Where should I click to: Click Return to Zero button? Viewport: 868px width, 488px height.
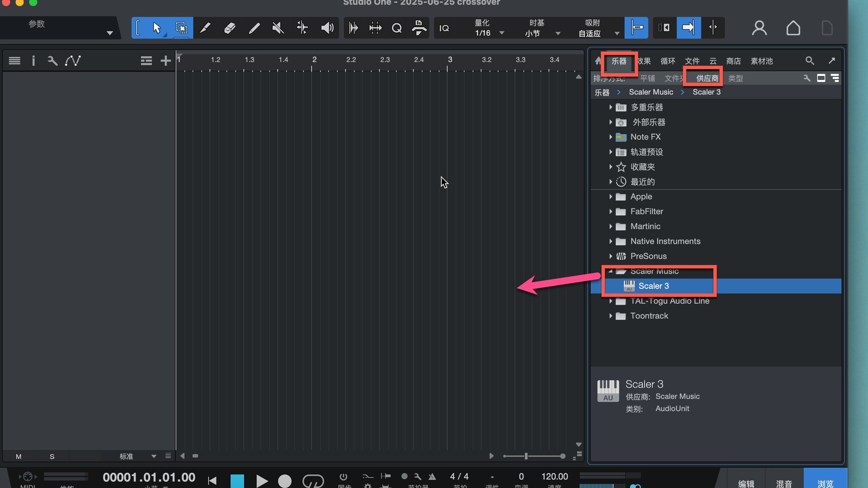click(x=212, y=481)
